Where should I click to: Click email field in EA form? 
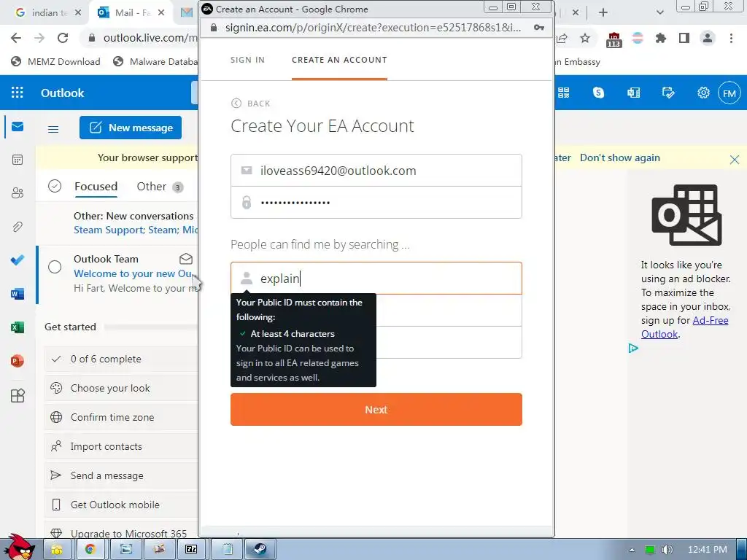(x=376, y=171)
